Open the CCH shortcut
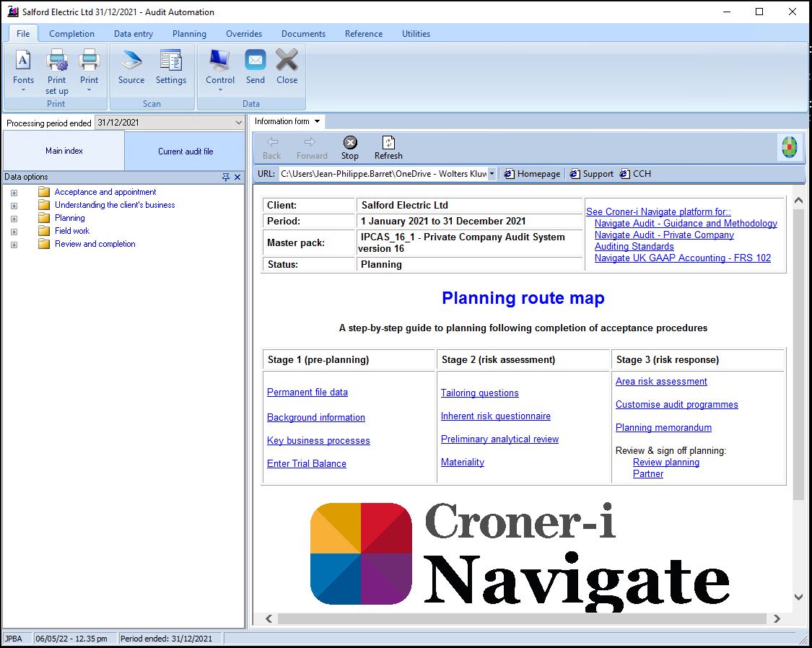 636,174
